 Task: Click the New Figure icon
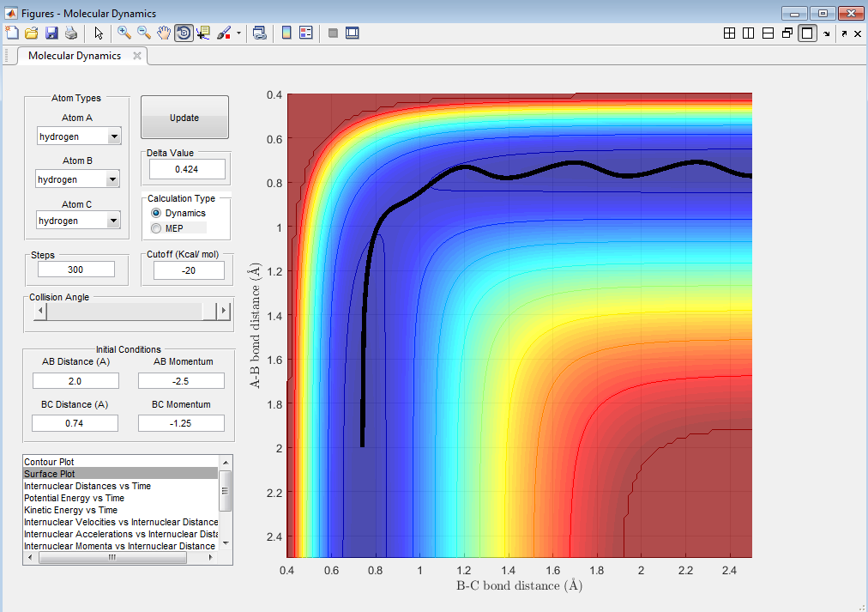pyautogui.click(x=12, y=33)
